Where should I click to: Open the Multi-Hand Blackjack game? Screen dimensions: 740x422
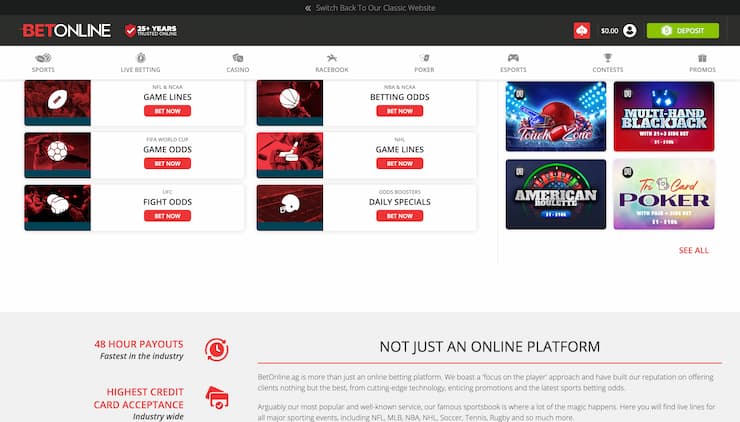pos(664,117)
